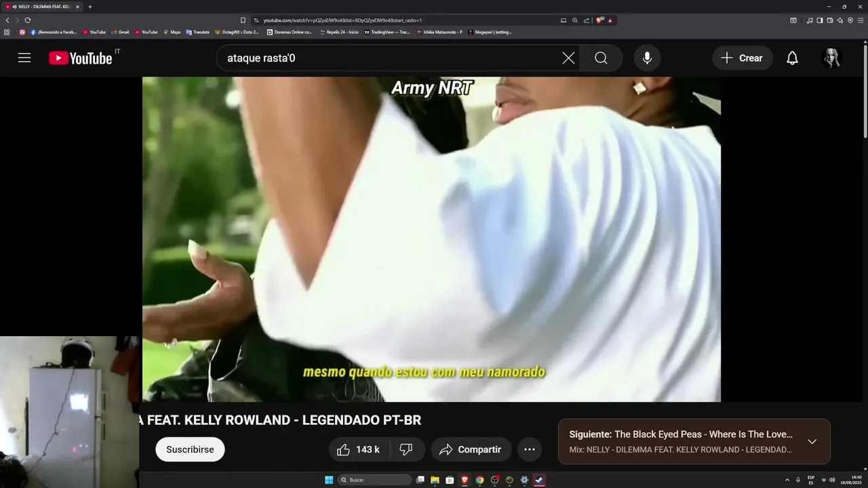Open Google Chrome from taskbar
Screen dimensions: 868x488
click(479, 480)
